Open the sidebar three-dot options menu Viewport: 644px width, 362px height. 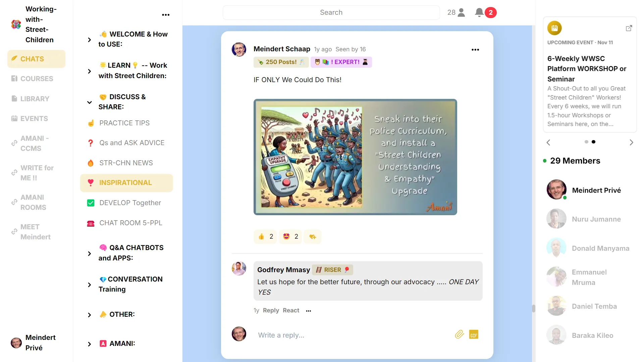click(166, 15)
